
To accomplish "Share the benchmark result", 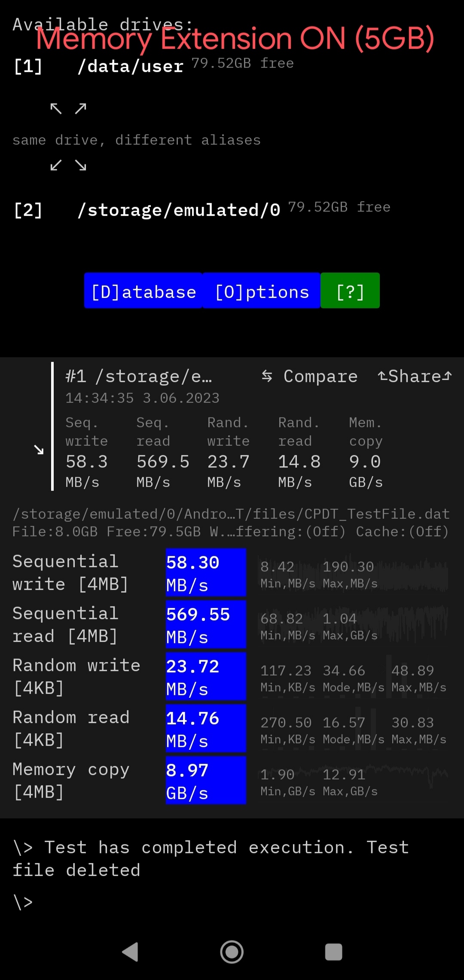I will point(415,376).
